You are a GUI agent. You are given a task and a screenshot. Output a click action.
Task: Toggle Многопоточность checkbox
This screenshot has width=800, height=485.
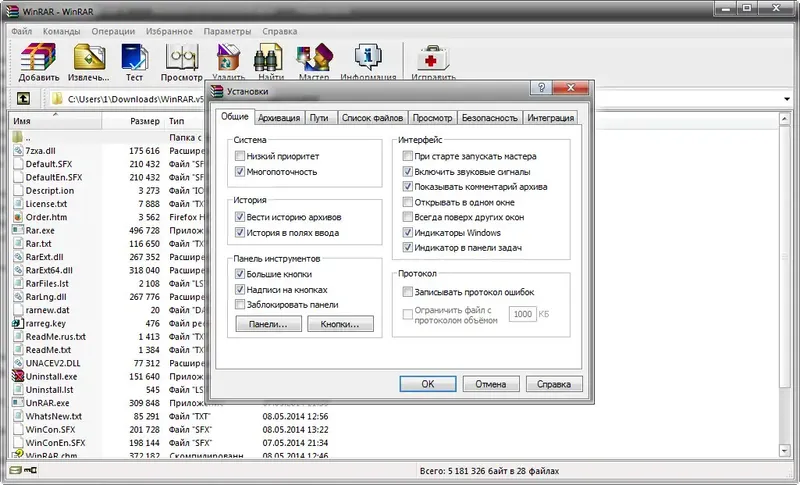click(240, 171)
